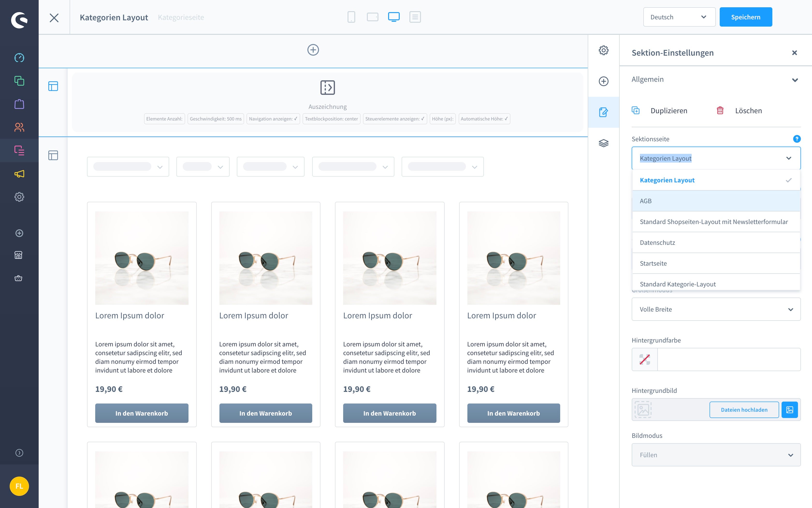Switch to mobile phone preview
This screenshot has width=812, height=508.
(351, 17)
